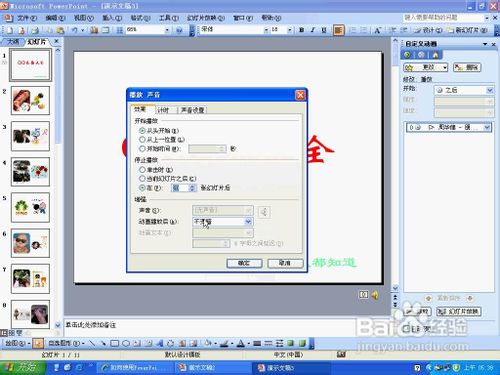Click the Bold formatting icon

click(302, 30)
